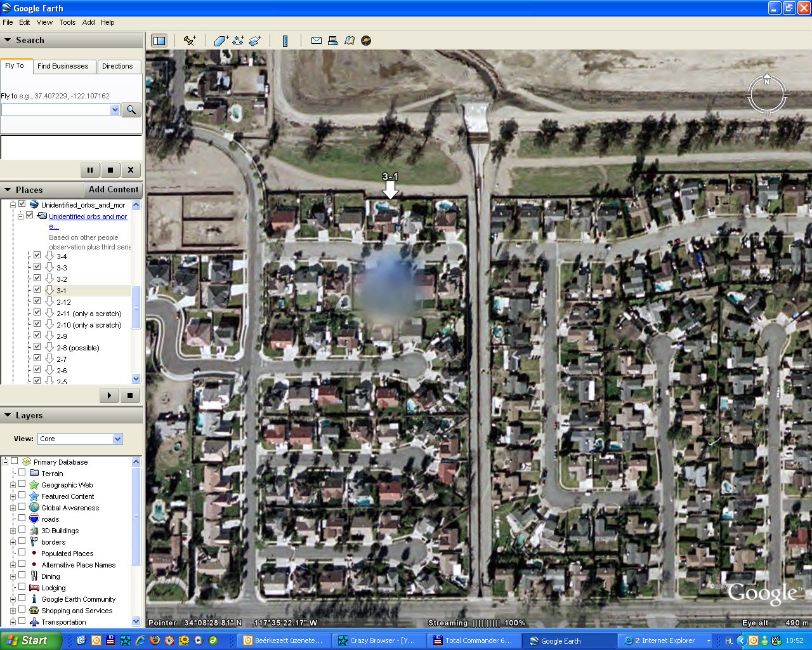
Task: Collapse Unidentified orbs folder tree node
Action: pos(20,216)
